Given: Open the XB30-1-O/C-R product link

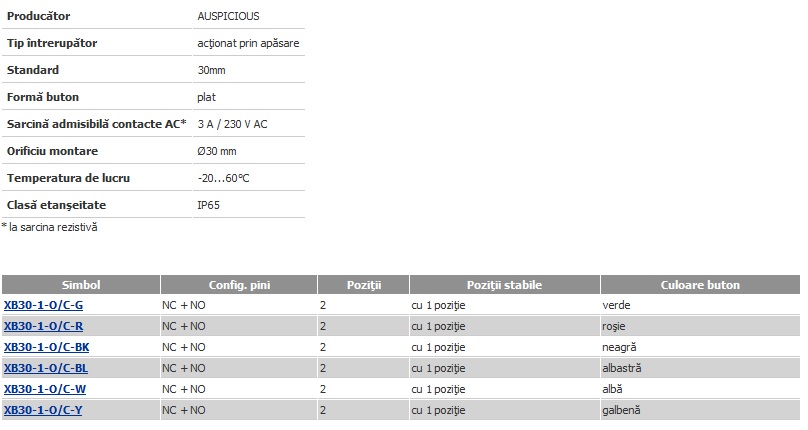Looking at the screenshot, I should point(43,326).
